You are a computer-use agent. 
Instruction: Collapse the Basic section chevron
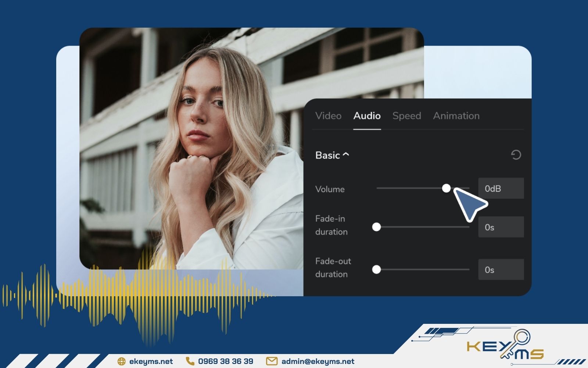pyautogui.click(x=346, y=155)
